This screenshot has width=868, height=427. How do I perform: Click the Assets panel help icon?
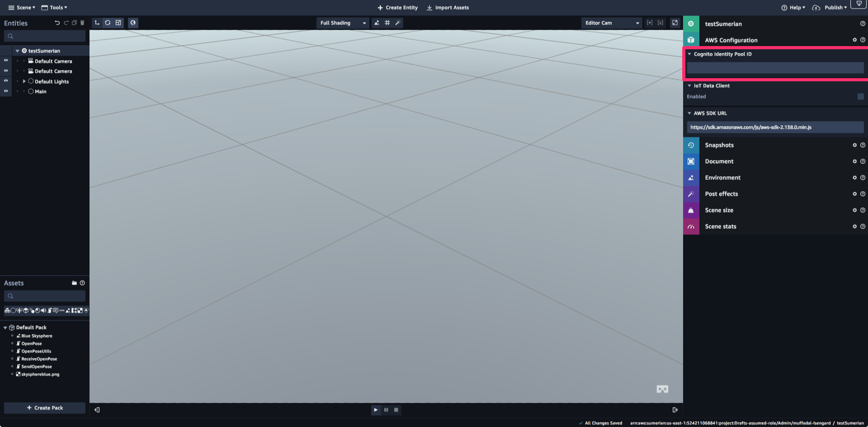(82, 283)
